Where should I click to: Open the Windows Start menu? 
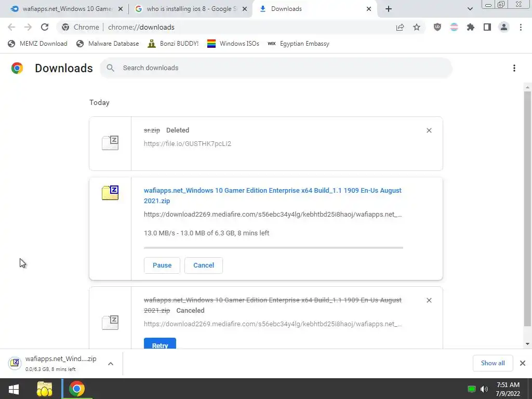14,389
